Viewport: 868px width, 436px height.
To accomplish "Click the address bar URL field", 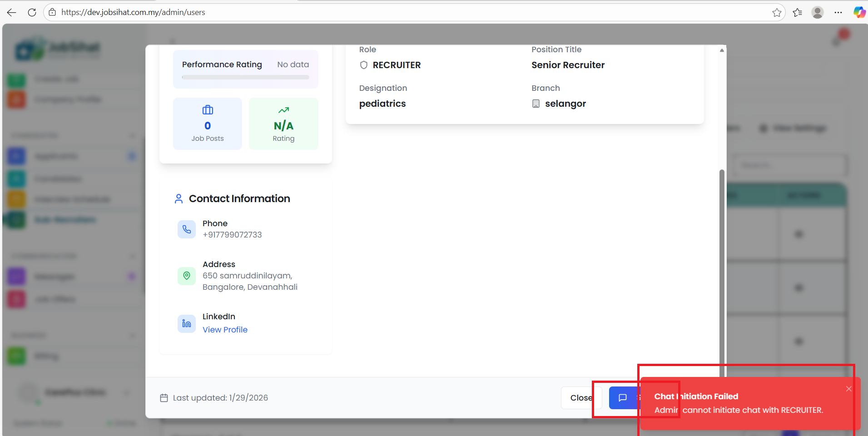I will (363, 12).
